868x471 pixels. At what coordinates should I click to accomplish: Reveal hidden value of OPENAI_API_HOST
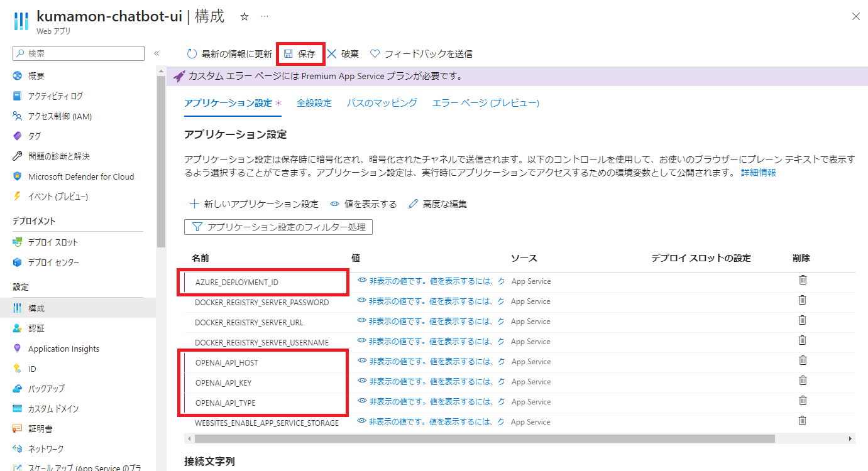point(362,361)
